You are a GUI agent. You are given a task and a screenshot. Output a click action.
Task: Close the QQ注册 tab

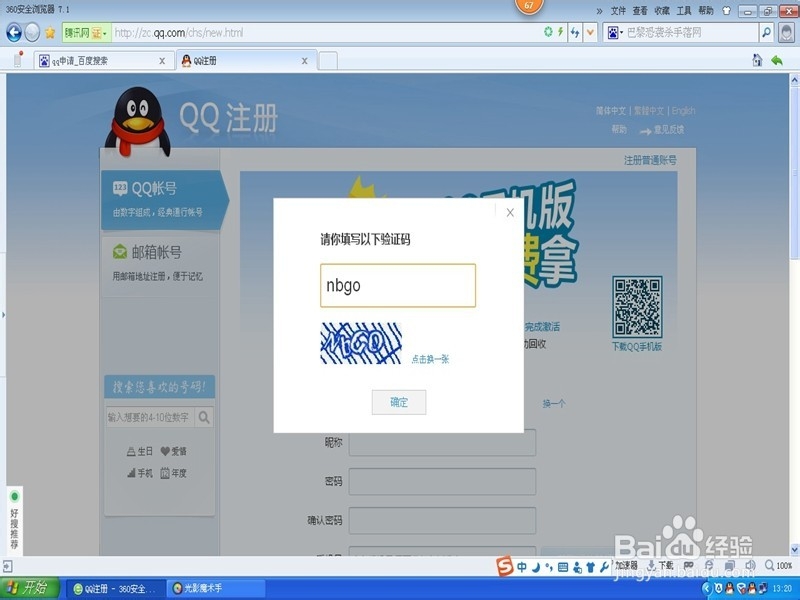pos(305,61)
